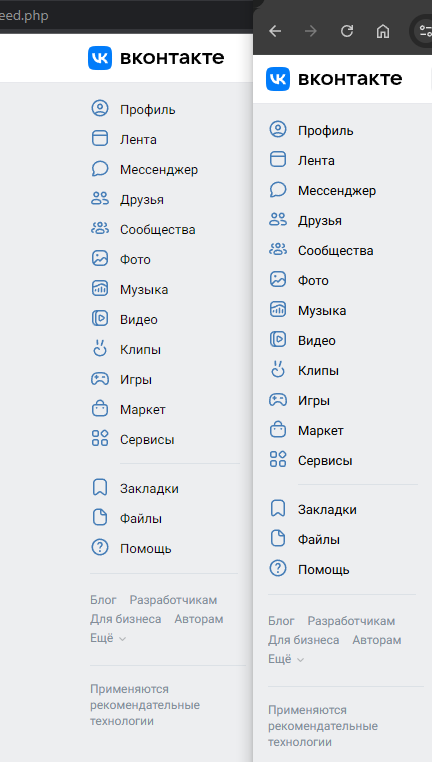Follow the Разработчикам link in the foreground window
Image resolution: width=432 pixels, height=762 pixels.
pos(351,621)
